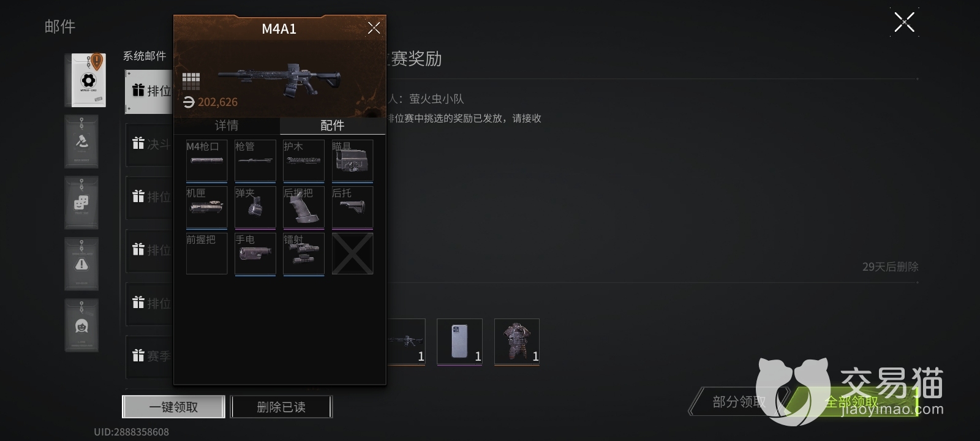Select the phone reward item thumbnail

point(459,342)
